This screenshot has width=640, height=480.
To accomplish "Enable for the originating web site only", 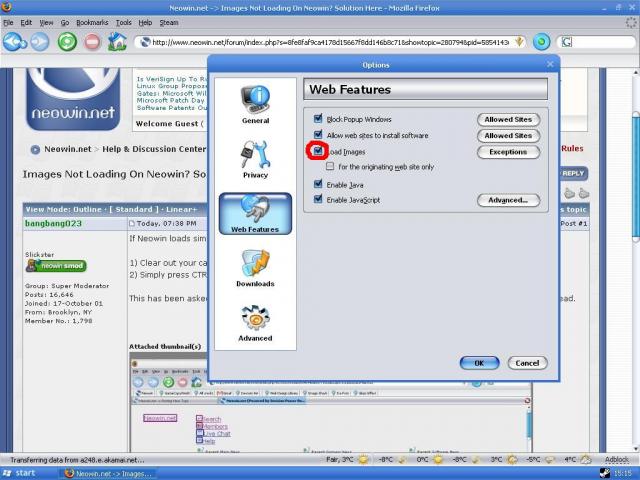I will (330, 167).
